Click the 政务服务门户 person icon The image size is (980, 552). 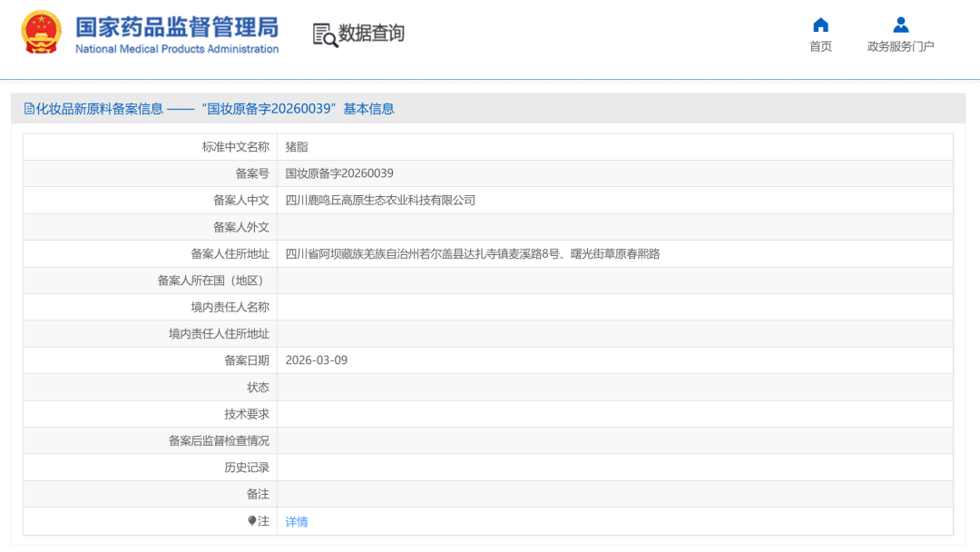coord(900,25)
